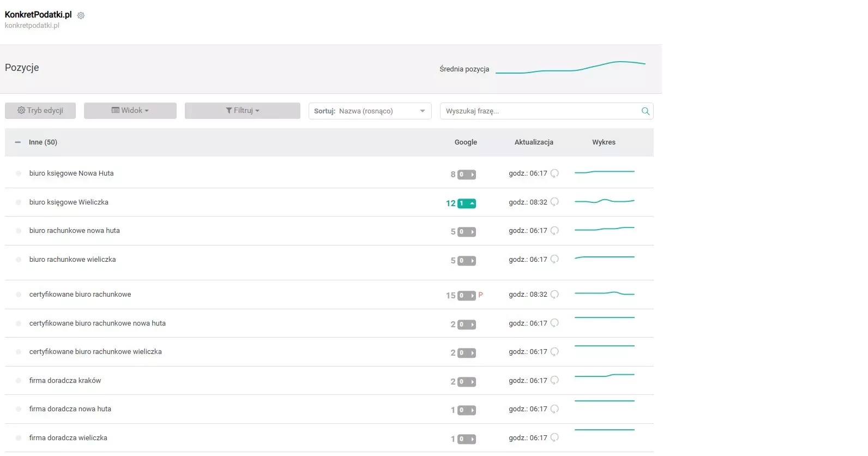Open the keyword "certyfikowane biuro rachunkowe wieliczka"
The width and height of the screenshot is (868, 456).
[x=95, y=352]
